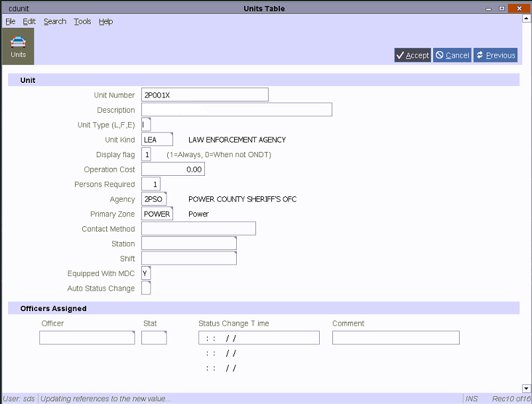Click the Updating references status message
This screenshot has height=404, width=532.
coord(105,399)
